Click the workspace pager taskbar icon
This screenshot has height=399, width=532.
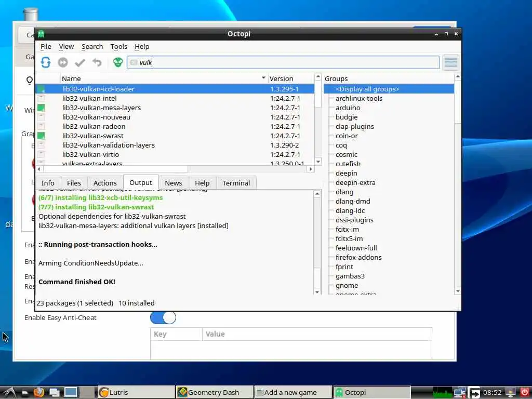click(x=71, y=392)
